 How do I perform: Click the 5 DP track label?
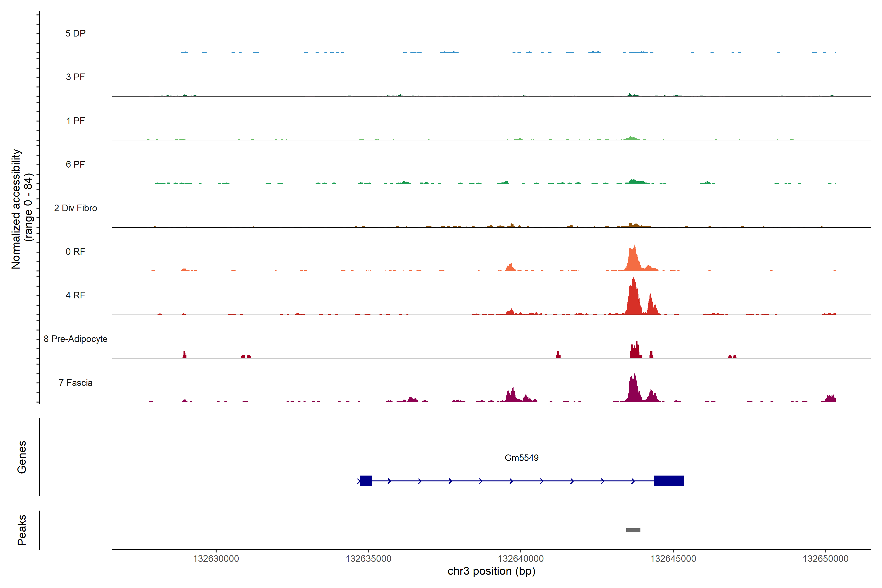coord(75,33)
